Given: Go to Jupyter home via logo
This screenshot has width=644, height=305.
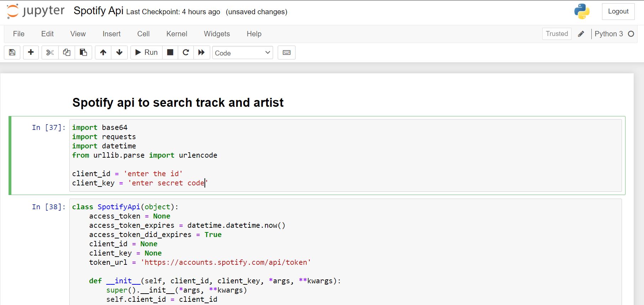Looking at the screenshot, I should click(x=36, y=11).
